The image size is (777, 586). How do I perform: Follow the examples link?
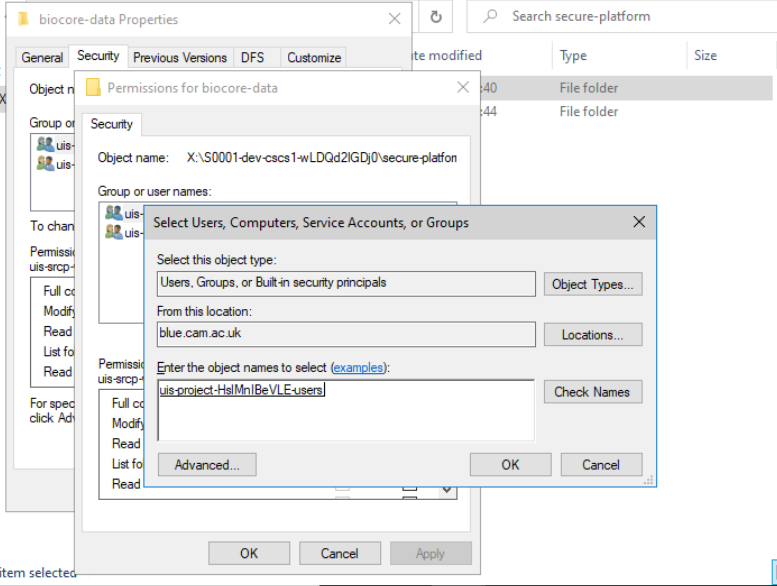(x=357, y=368)
